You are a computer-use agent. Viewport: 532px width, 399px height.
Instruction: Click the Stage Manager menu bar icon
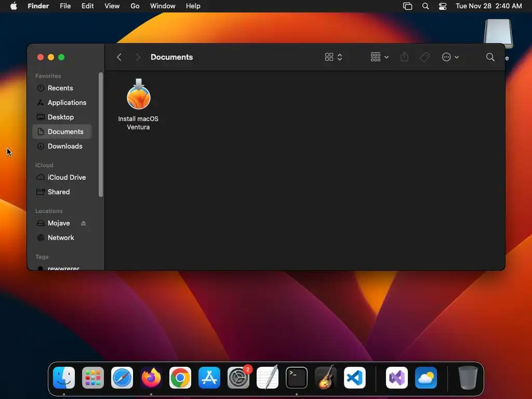click(407, 6)
